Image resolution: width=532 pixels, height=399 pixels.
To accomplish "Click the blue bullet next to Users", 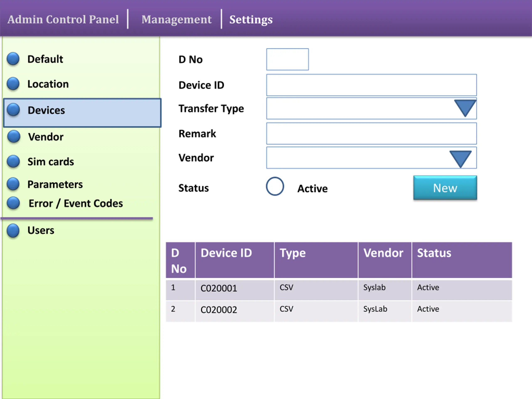I will click(13, 230).
